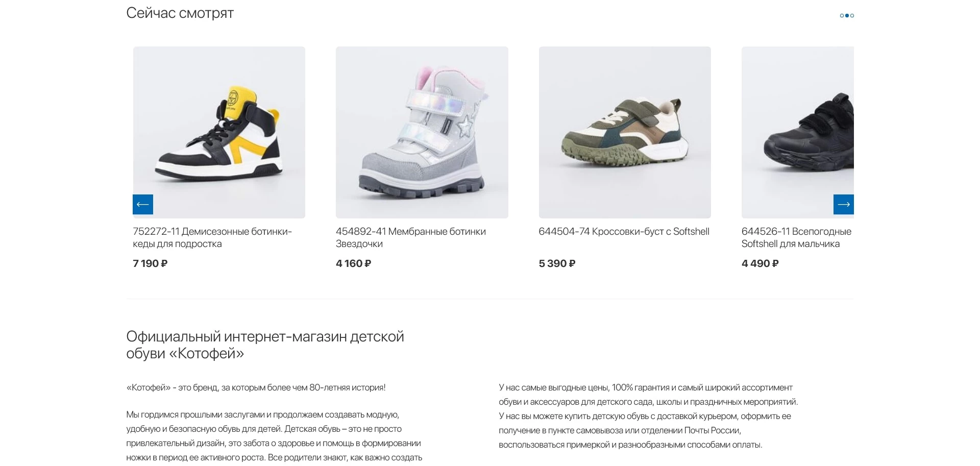Open the silver star membrane boot image
Image resolution: width=980 pixels, height=466 pixels.
coord(422,132)
